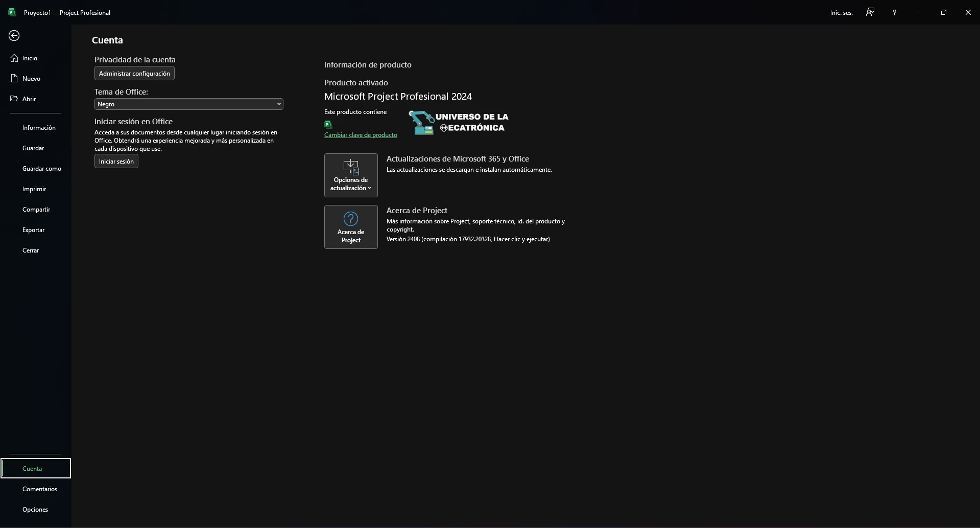Click the Acerca de Project button
Screen dimensions: 980x528
coord(351,227)
